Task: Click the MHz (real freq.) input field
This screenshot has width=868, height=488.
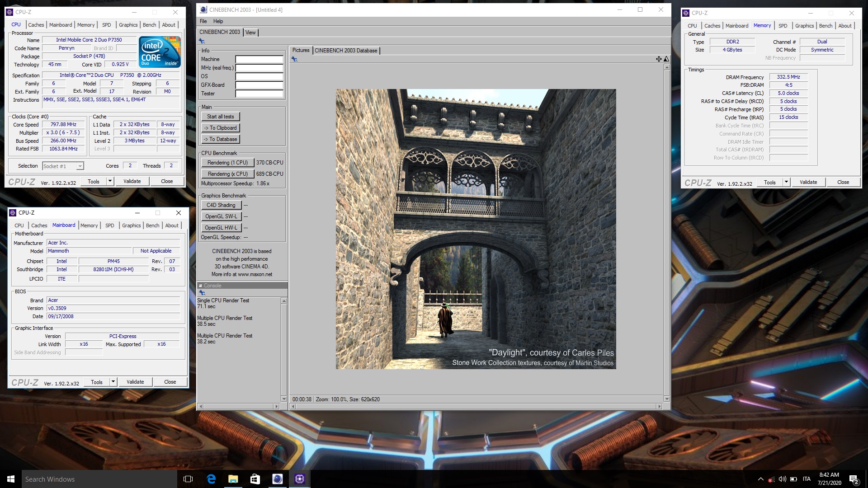Action: tap(259, 68)
